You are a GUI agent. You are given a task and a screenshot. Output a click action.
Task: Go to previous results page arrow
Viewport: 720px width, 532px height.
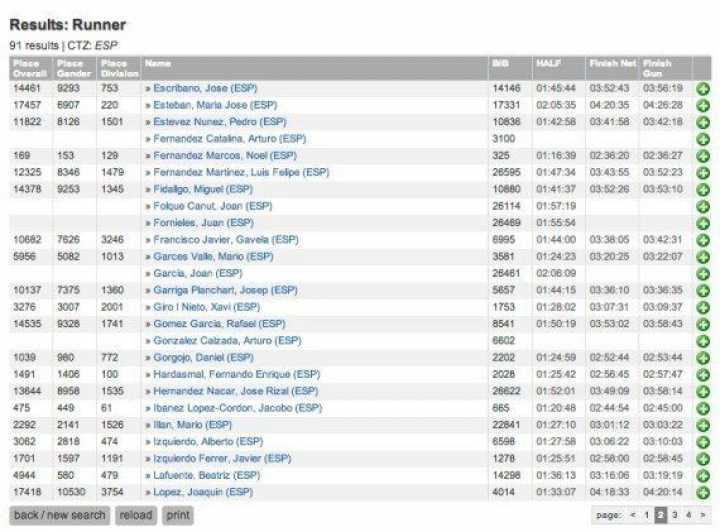coord(631,515)
